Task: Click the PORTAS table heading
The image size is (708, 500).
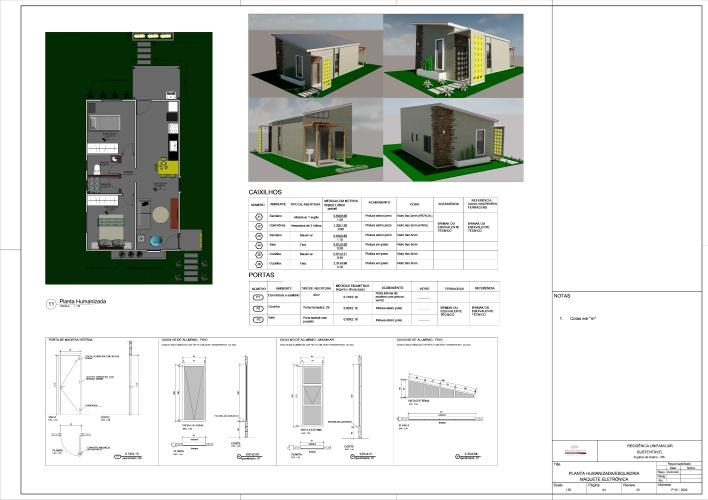Action: click(262, 275)
